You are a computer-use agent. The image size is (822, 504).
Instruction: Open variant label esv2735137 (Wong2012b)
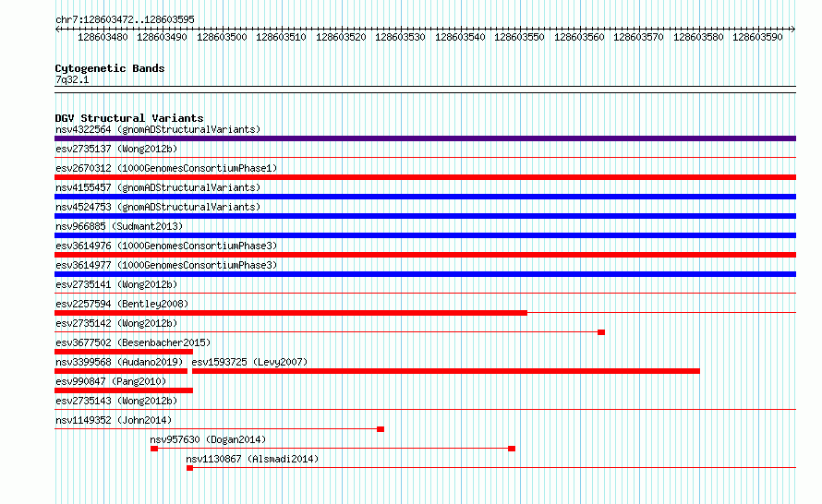pyautogui.click(x=116, y=149)
